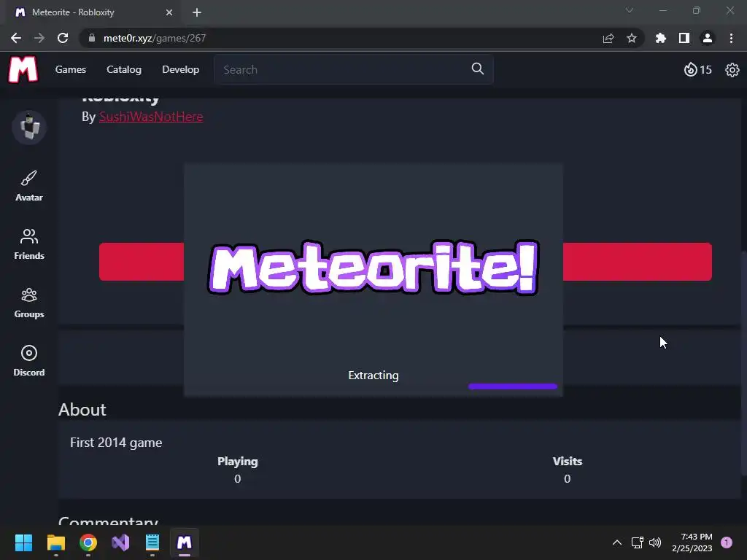The height and width of the screenshot is (560, 747).
Task: Click the Meteorite! launcher logo
Action: pyautogui.click(x=373, y=267)
